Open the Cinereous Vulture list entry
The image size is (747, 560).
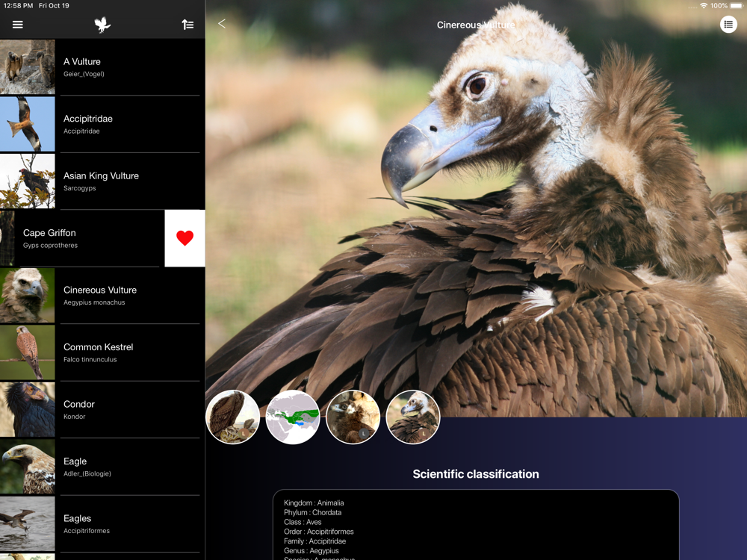tap(102, 296)
